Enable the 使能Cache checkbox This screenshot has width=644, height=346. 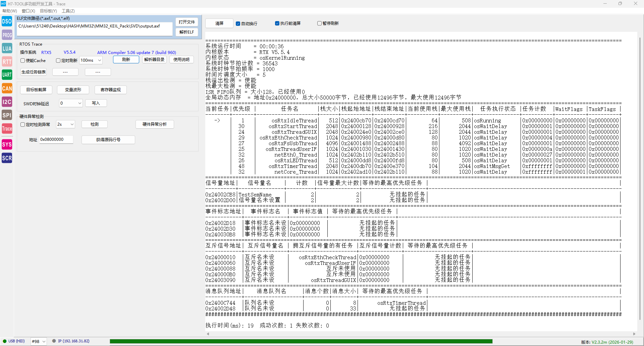click(x=22, y=61)
